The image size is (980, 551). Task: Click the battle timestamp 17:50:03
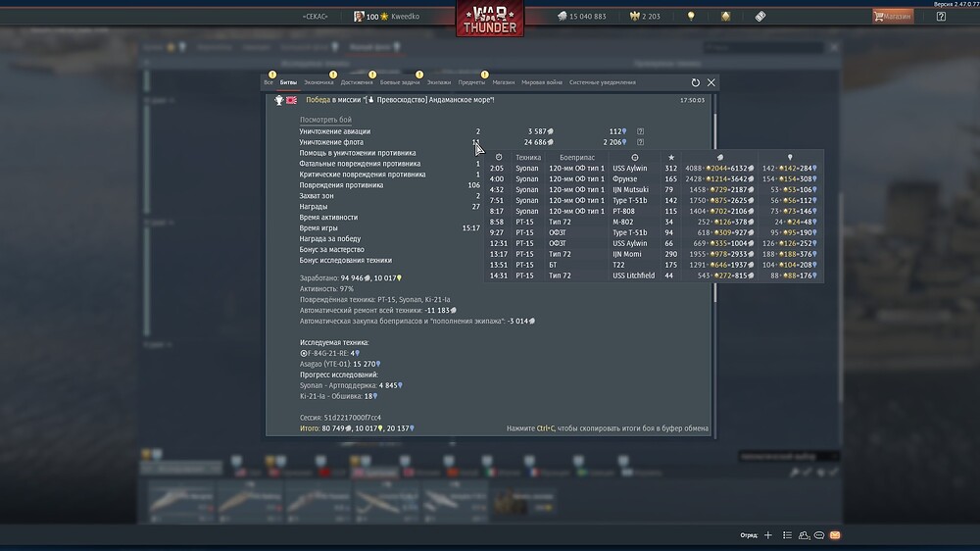tap(692, 100)
